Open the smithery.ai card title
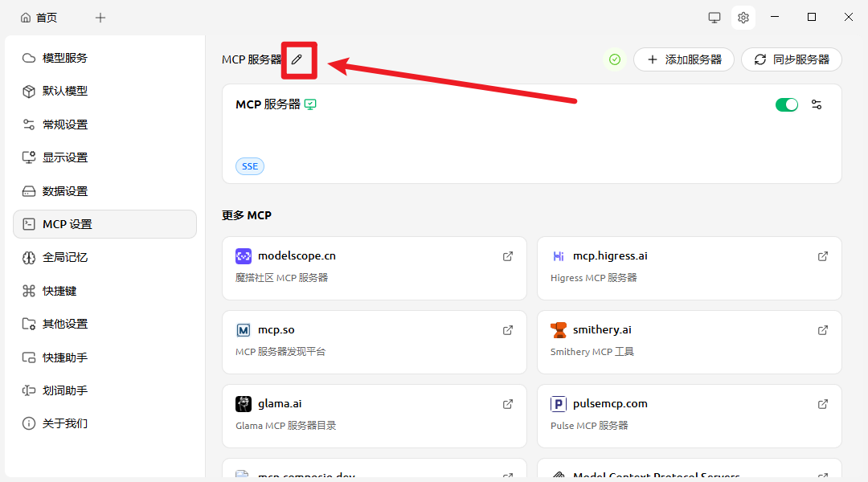The image size is (868, 482). (x=602, y=330)
